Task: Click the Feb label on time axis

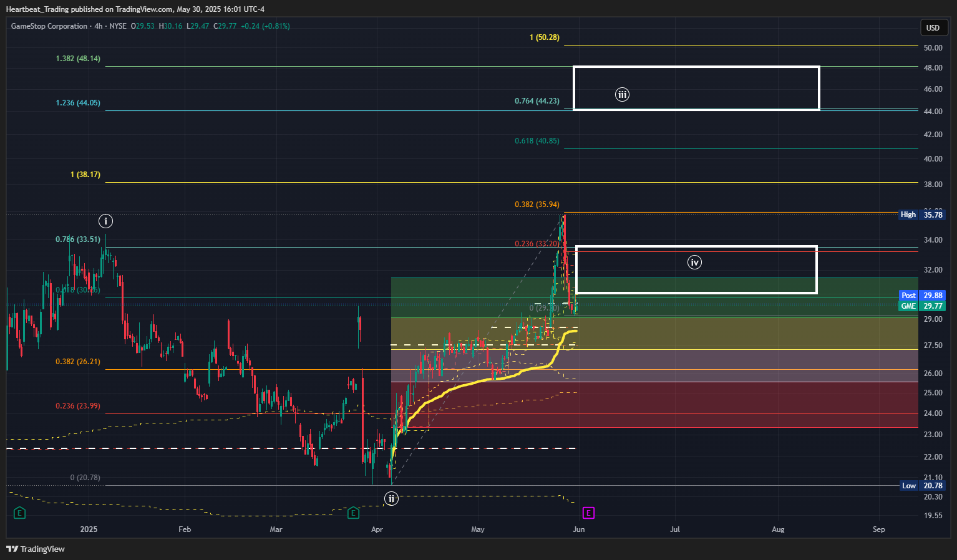Action: [185, 529]
